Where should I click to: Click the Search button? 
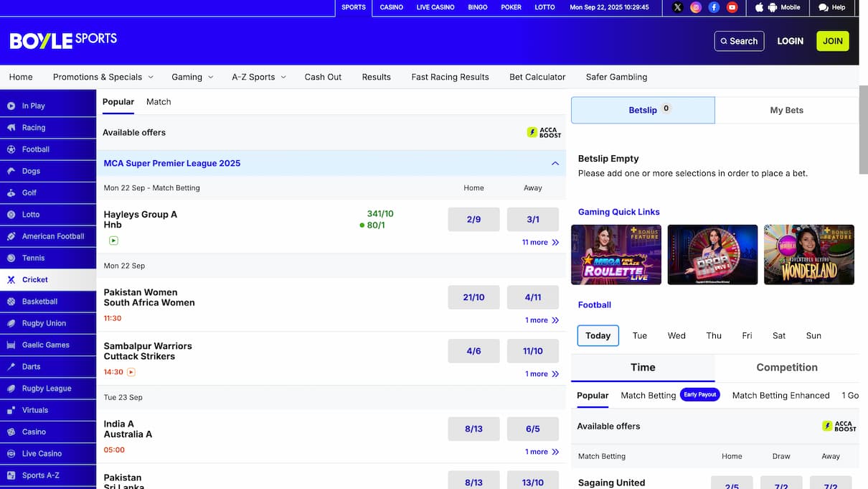739,41
